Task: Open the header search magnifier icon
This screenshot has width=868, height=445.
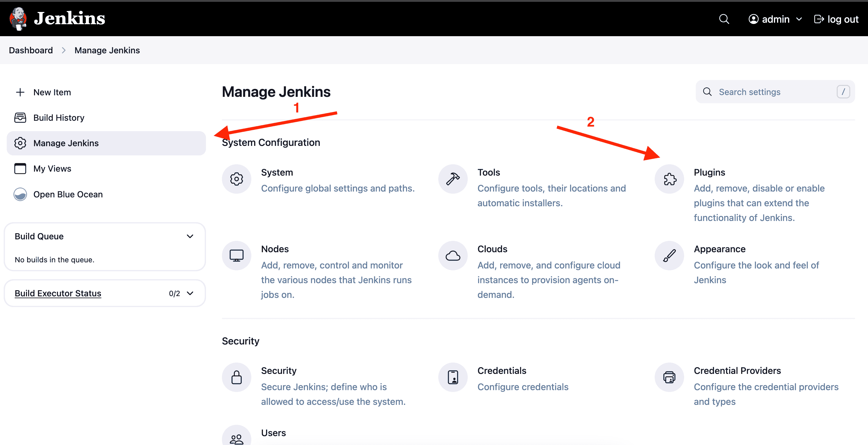Action: coord(724,19)
